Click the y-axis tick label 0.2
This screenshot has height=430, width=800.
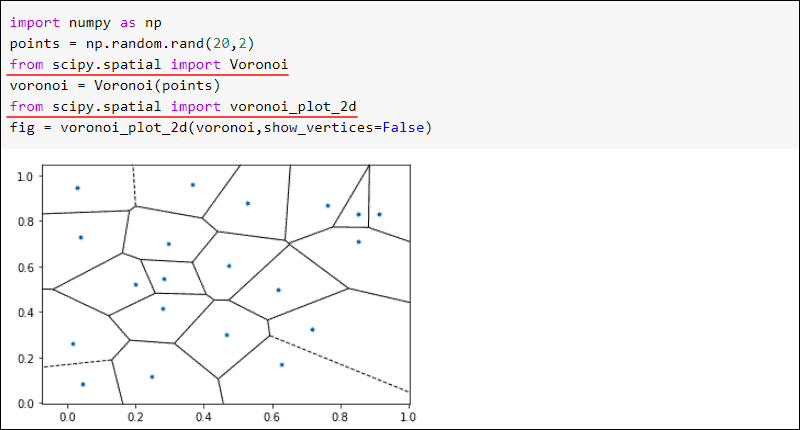pos(25,359)
